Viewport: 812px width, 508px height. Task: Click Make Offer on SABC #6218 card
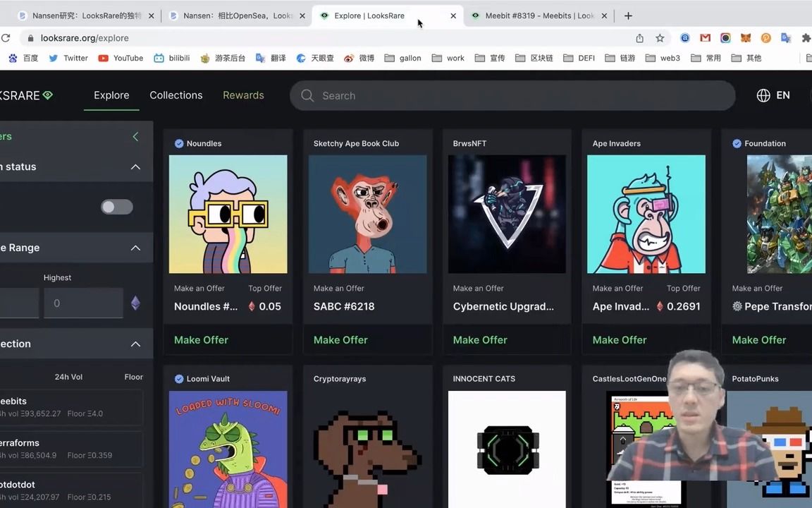coord(340,340)
